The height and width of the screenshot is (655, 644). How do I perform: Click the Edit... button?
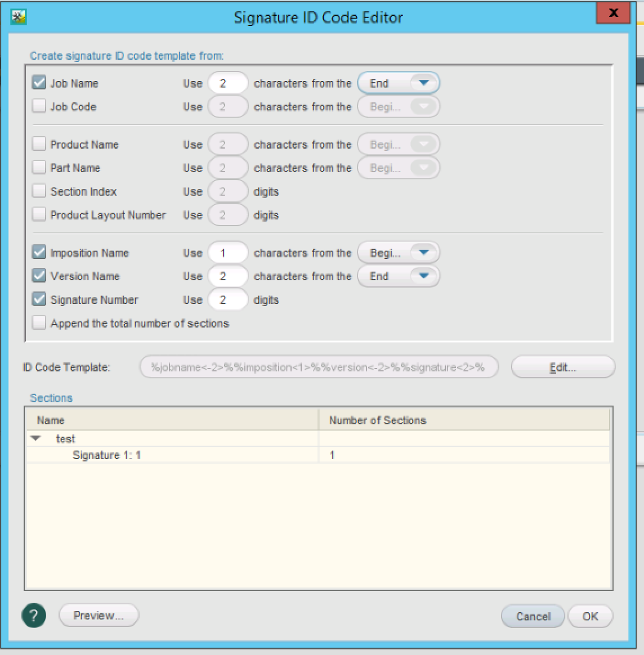562,367
